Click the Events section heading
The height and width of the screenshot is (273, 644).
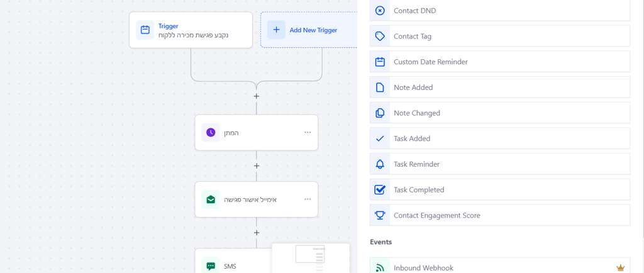point(380,242)
